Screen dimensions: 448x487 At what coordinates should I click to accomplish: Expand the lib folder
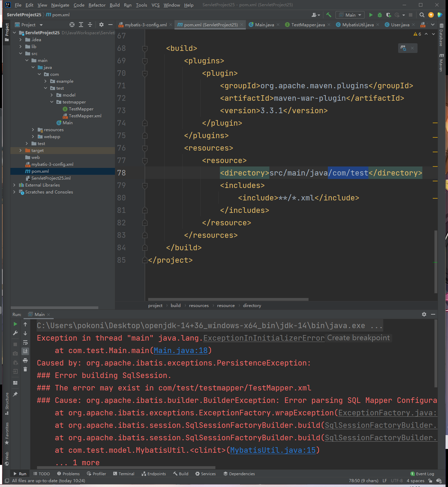[20, 47]
